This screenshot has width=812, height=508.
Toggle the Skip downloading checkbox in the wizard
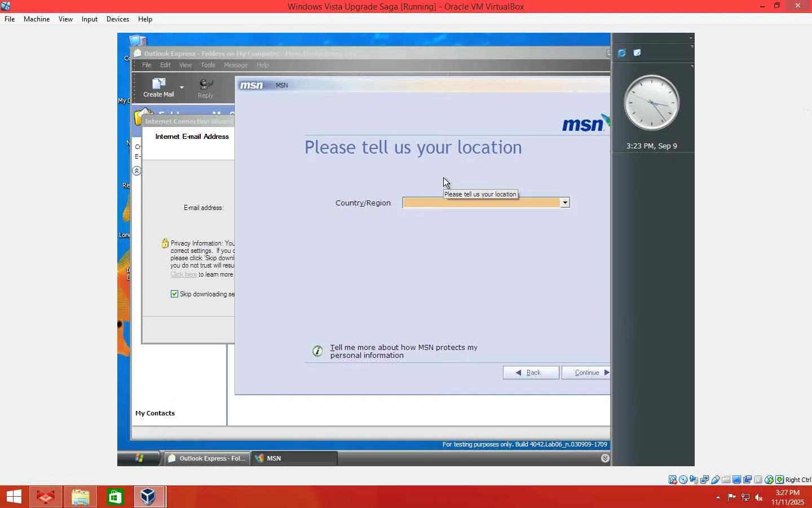(174, 294)
